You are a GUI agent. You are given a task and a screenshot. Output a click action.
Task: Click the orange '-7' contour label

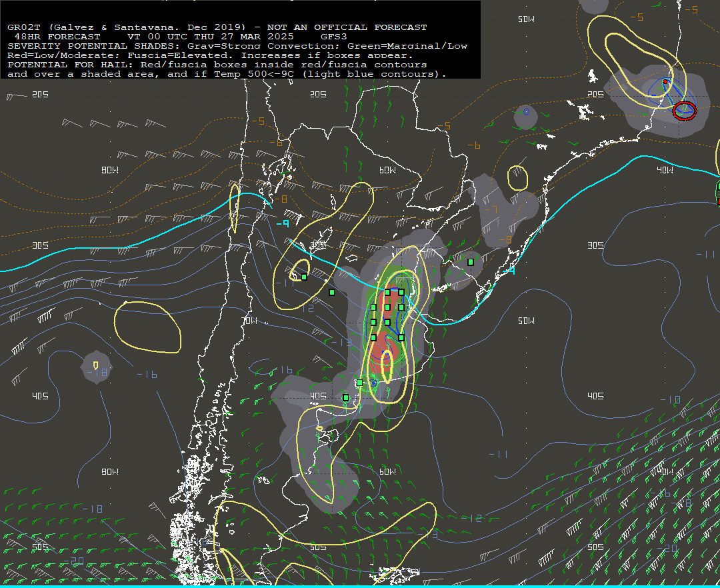[491, 210]
